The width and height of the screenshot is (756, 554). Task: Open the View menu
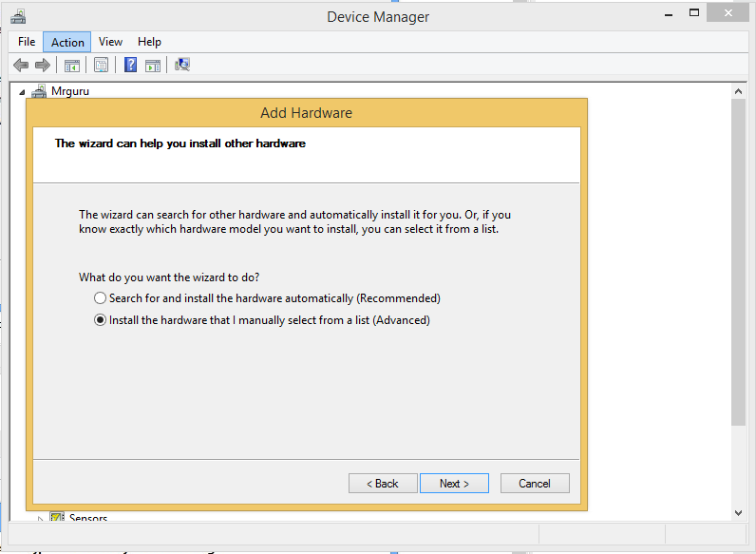[110, 42]
